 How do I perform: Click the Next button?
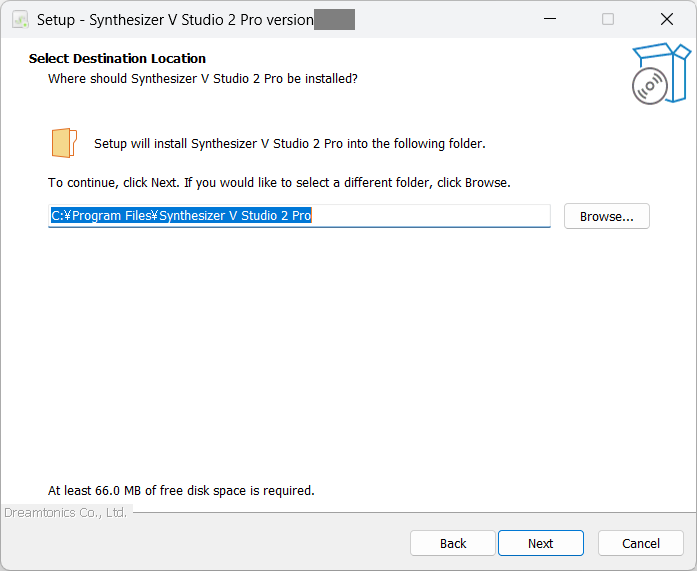pos(541,543)
